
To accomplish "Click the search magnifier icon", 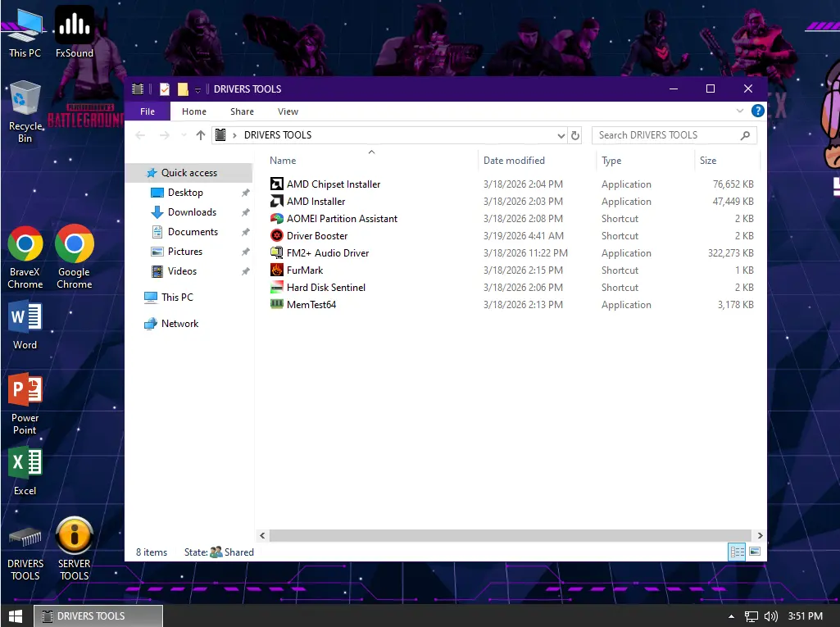I will 745,135.
